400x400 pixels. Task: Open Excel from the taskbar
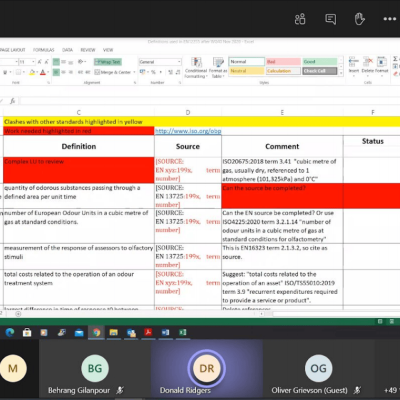(x=183, y=332)
